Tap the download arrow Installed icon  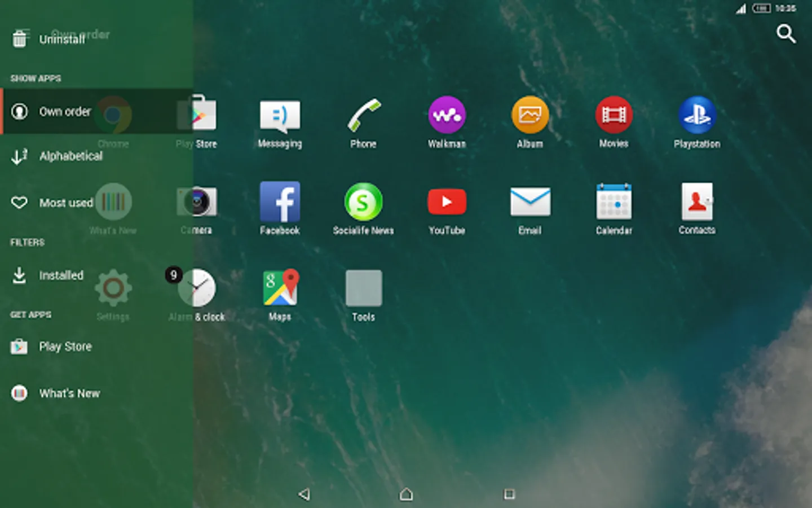19,275
